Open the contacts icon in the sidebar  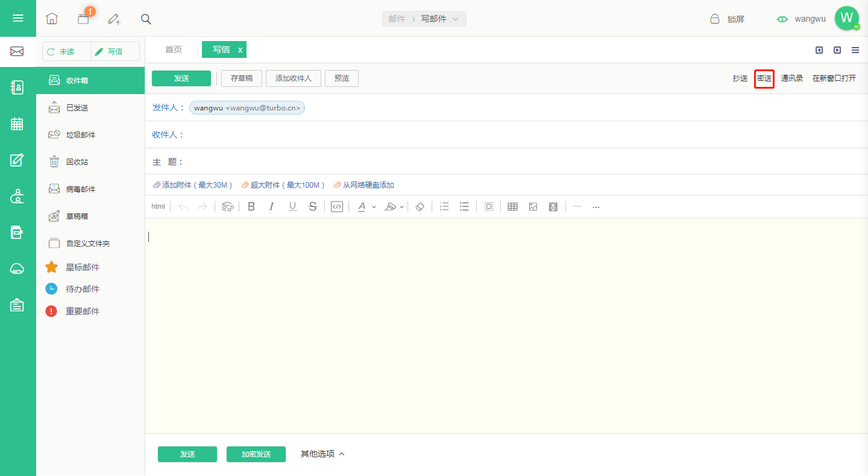click(17, 88)
